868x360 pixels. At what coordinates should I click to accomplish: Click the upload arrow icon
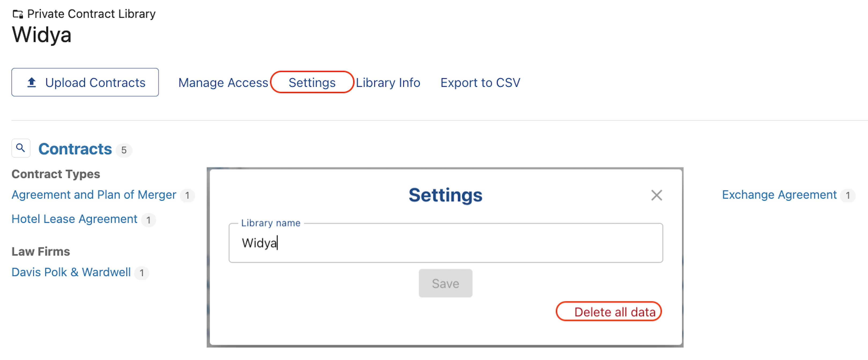coord(32,82)
